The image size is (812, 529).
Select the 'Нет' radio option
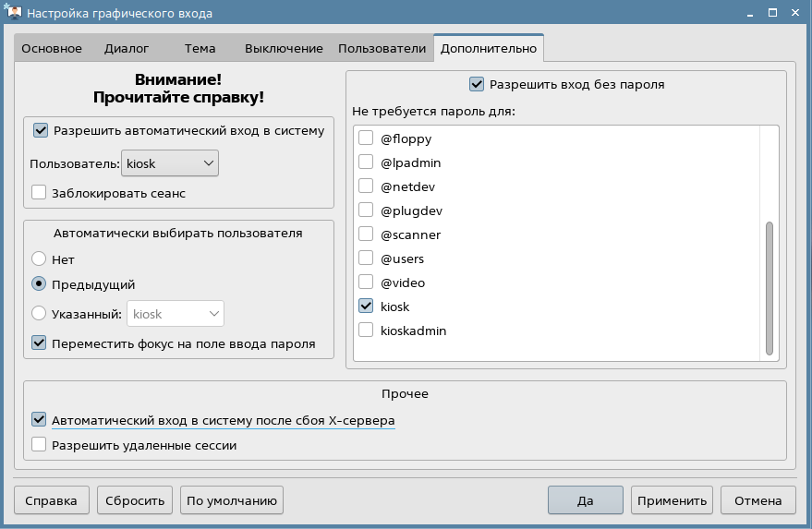39,258
